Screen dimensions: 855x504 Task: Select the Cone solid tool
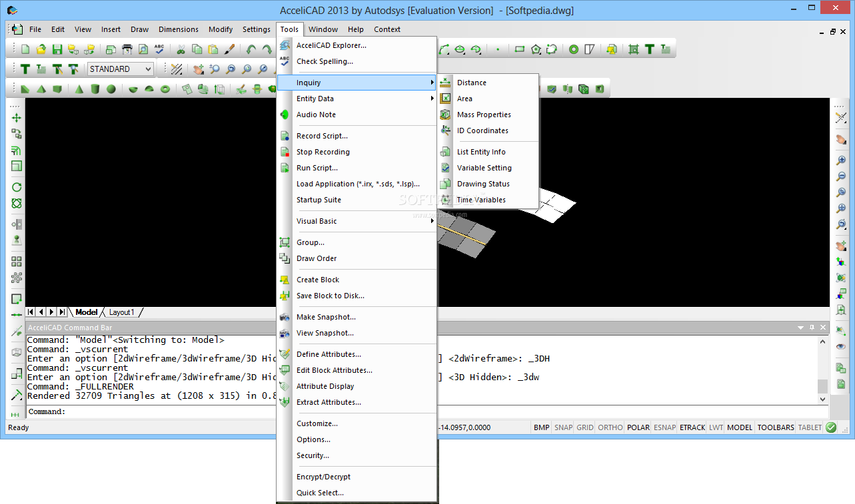[x=79, y=89]
